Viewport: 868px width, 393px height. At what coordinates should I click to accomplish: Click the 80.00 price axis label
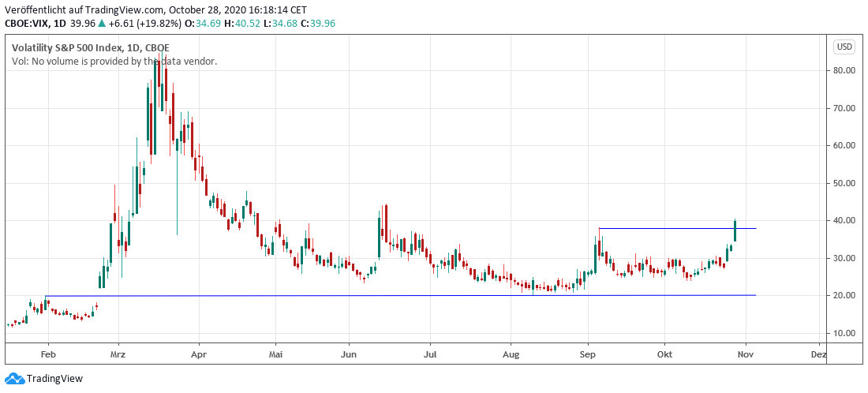(x=844, y=70)
